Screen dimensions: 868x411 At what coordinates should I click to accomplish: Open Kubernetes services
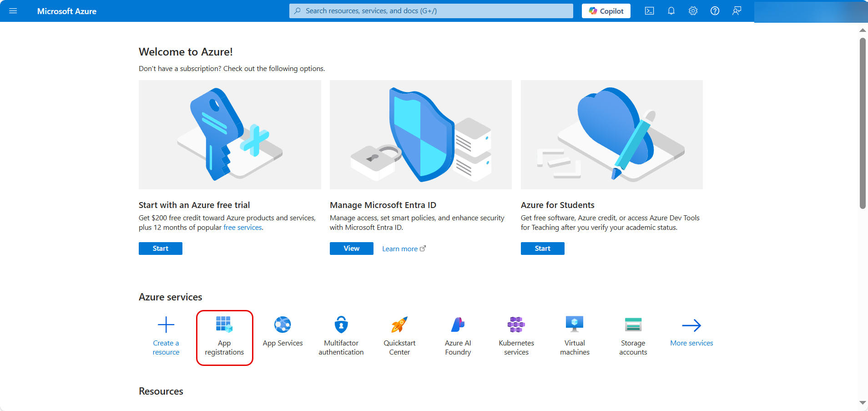pyautogui.click(x=516, y=337)
